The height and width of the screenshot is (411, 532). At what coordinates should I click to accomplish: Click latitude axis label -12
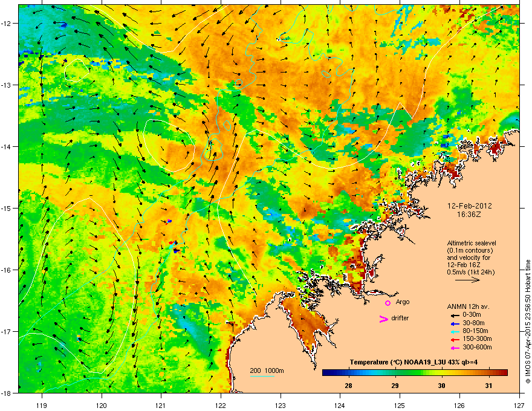pos(7,24)
